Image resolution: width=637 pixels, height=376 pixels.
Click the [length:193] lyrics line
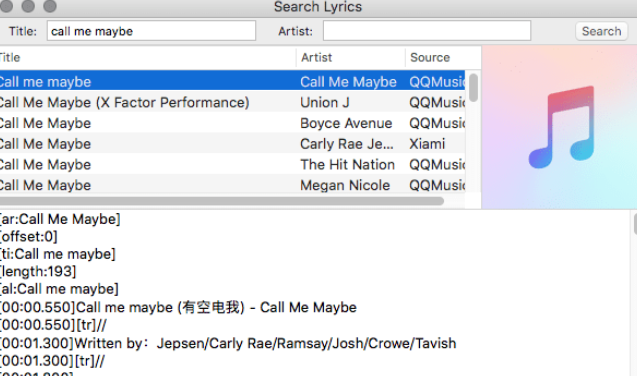pyautogui.click(x=38, y=271)
